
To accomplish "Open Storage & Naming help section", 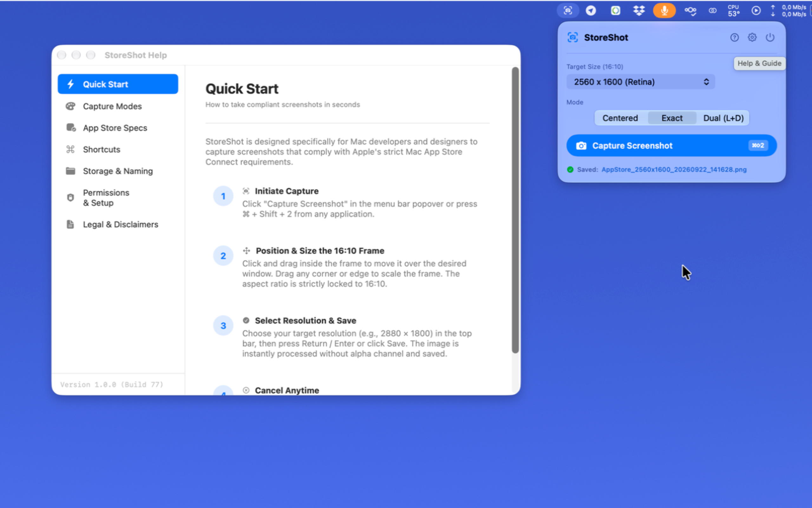I will point(118,171).
